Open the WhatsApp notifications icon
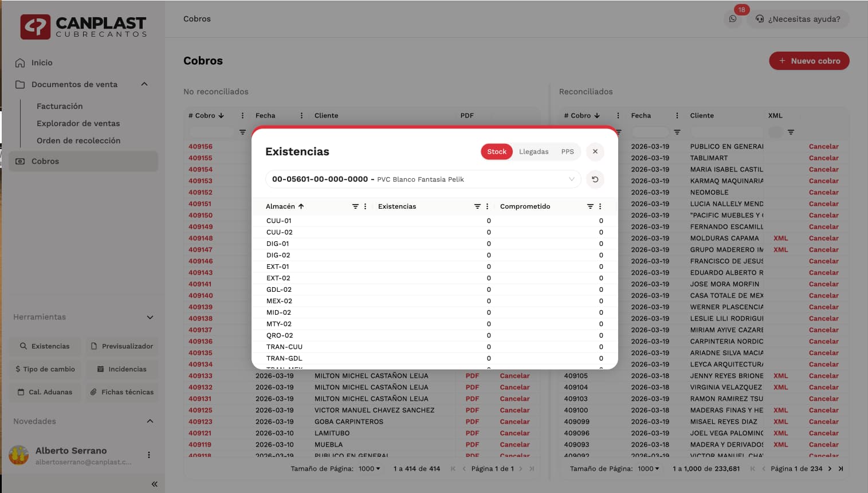Screen dimensions: 868x493 [x=733, y=19]
